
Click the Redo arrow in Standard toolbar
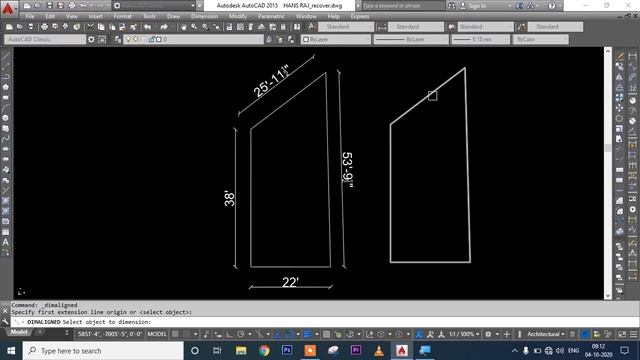click(x=164, y=27)
